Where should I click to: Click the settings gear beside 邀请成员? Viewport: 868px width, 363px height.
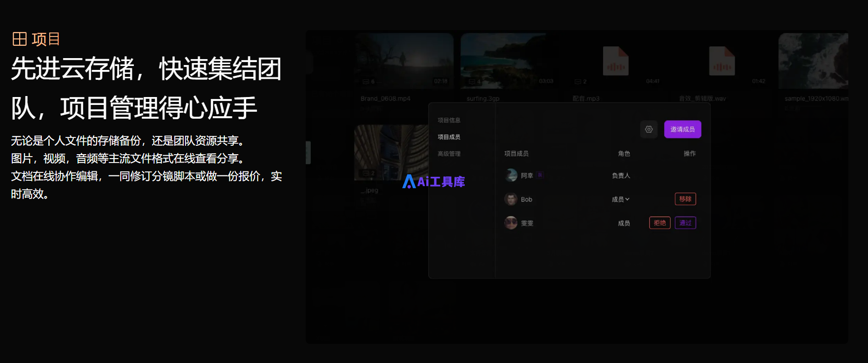tap(649, 129)
